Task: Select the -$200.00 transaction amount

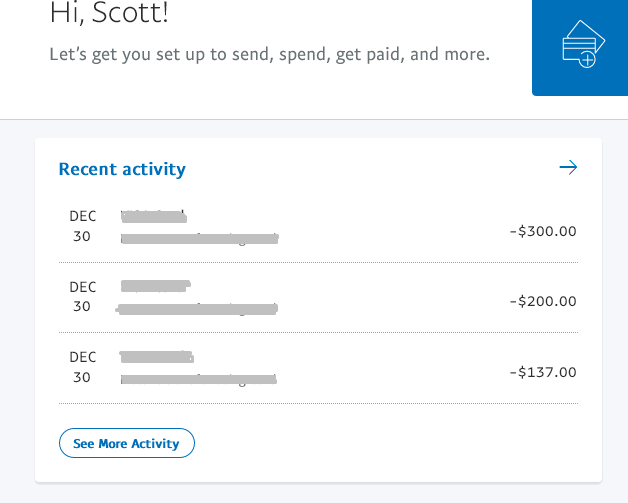Action: [543, 301]
